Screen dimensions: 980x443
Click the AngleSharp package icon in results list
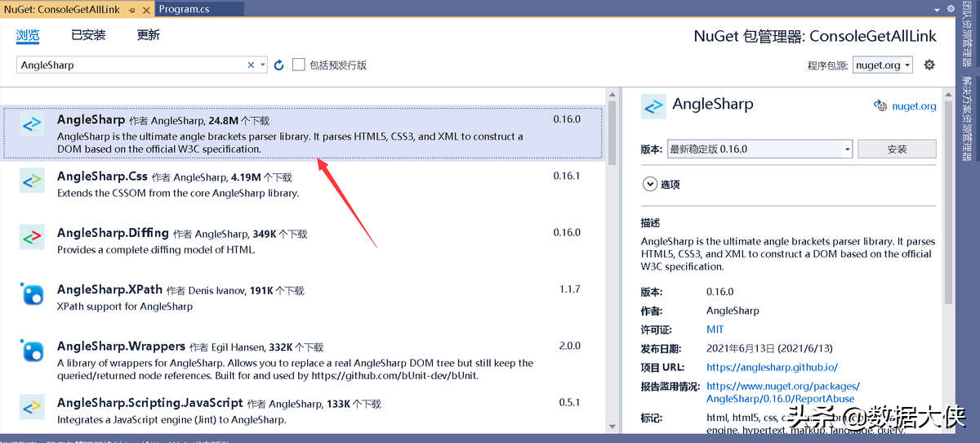coord(31,125)
